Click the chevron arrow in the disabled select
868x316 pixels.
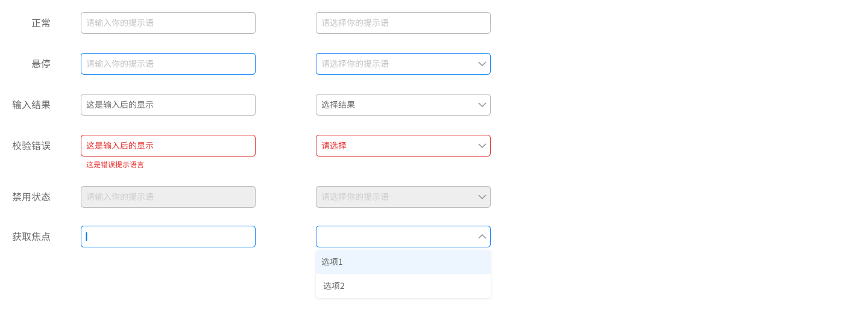[482, 197]
